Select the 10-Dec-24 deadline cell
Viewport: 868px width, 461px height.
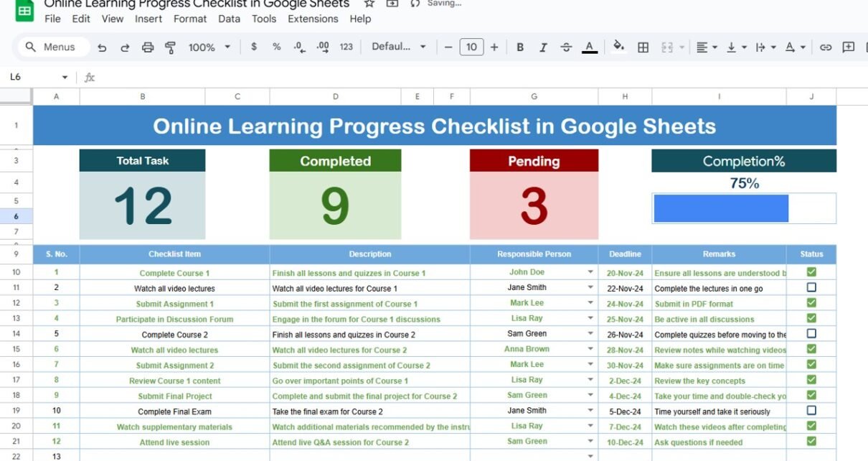point(625,442)
